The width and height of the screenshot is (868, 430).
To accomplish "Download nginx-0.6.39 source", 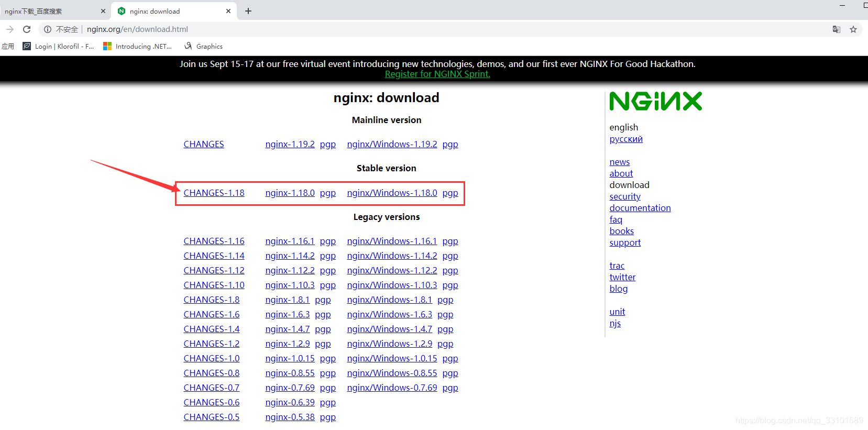I will click(x=290, y=402).
